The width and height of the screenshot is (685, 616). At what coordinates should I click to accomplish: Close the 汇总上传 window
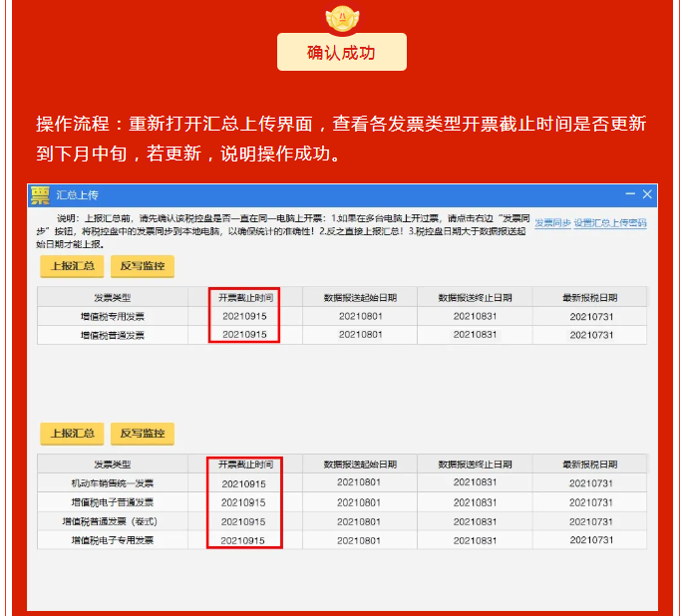coord(647,194)
